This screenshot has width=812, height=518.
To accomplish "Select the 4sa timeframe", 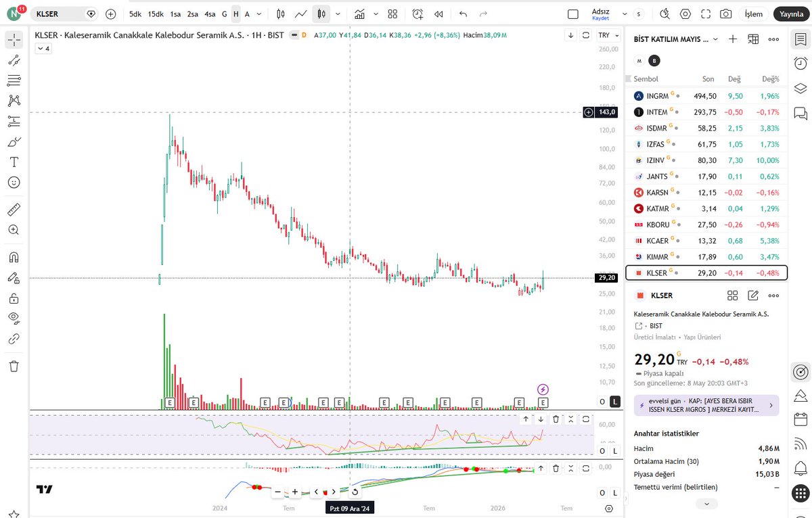I will pyautogui.click(x=210, y=14).
